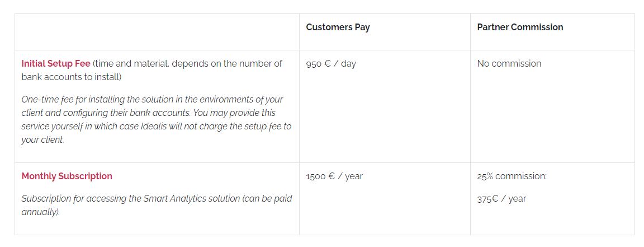Screen dimensions: 644x247
Task: Click the One-time fee italic description
Action: pyautogui.click(x=156, y=119)
